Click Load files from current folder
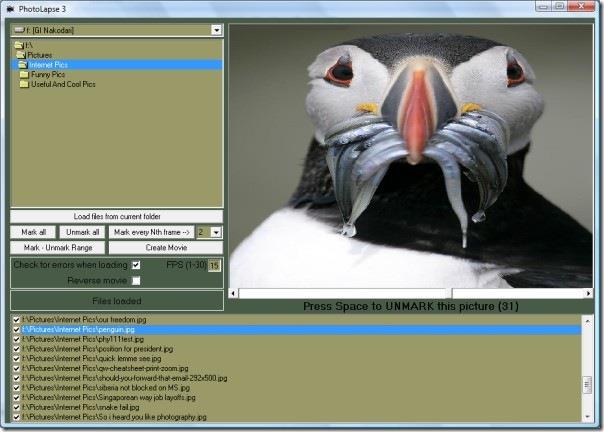Screen dimensions: 604x432 [116, 216]
